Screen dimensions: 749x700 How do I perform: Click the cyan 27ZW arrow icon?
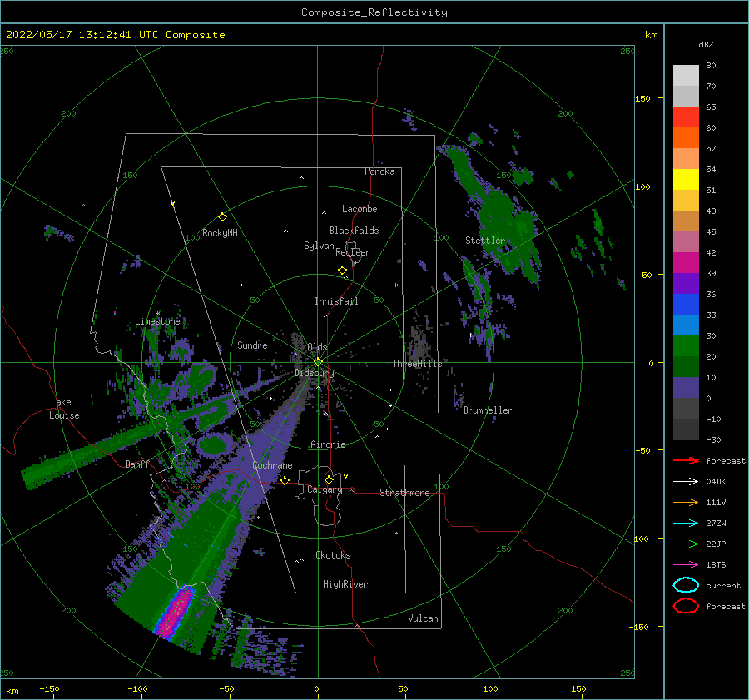coord(686,524)
